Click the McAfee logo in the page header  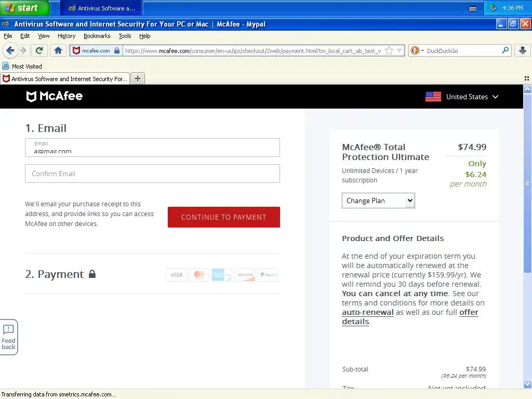54,96
